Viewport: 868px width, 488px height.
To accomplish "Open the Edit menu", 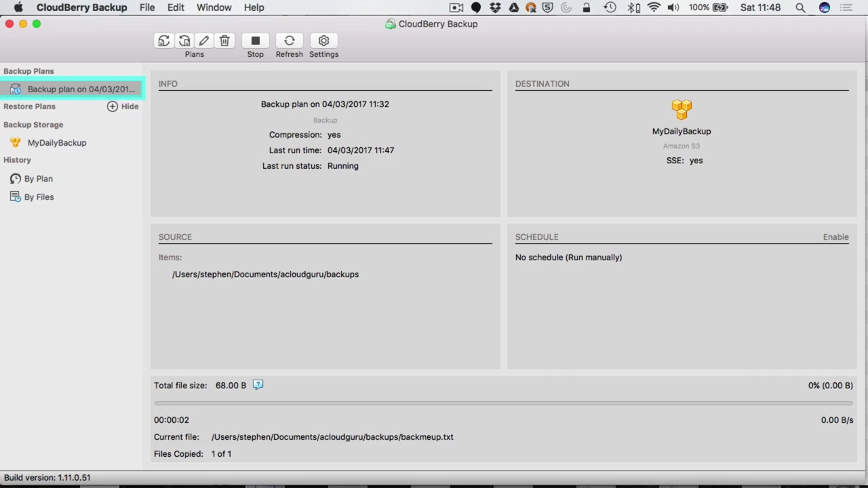I will point(176,7).
